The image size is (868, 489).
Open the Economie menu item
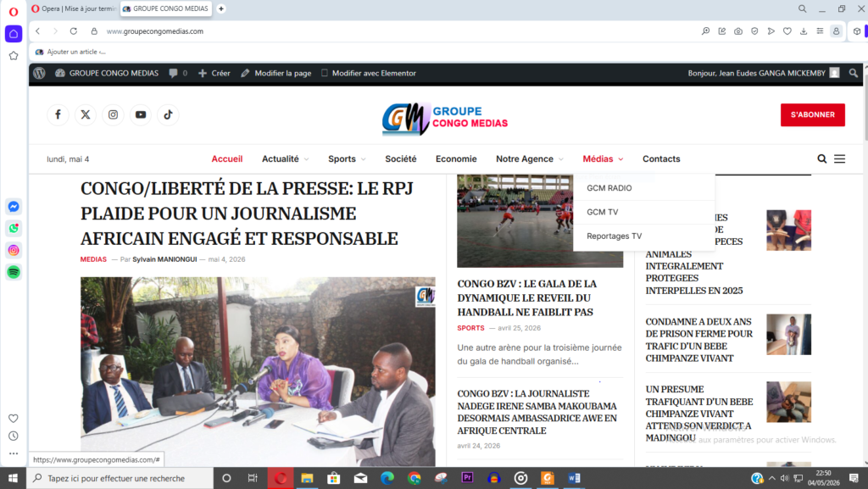pyautogui.click(x=456, y=158)
